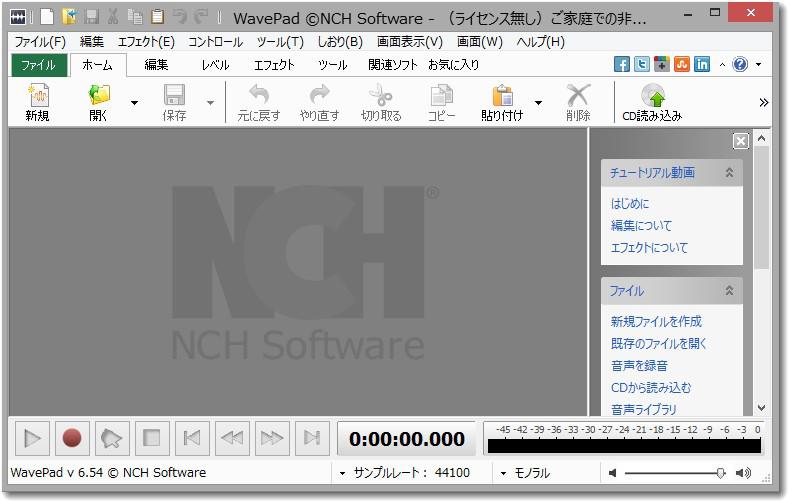The image size is (788, 501).
Task: Open the モノラル channel dropdown arrow
Action: coord(503,473)
